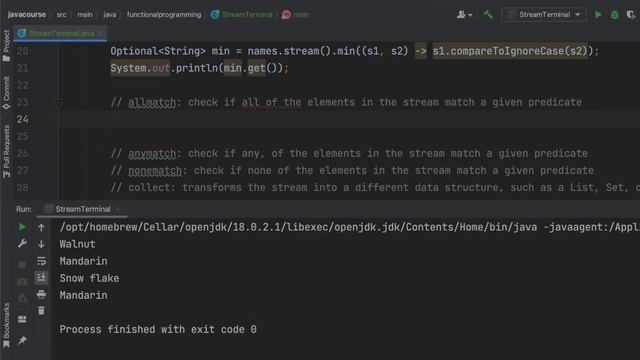640x360 pixels.
Task: Click the nonematch comment word
Action: (155, 171)
